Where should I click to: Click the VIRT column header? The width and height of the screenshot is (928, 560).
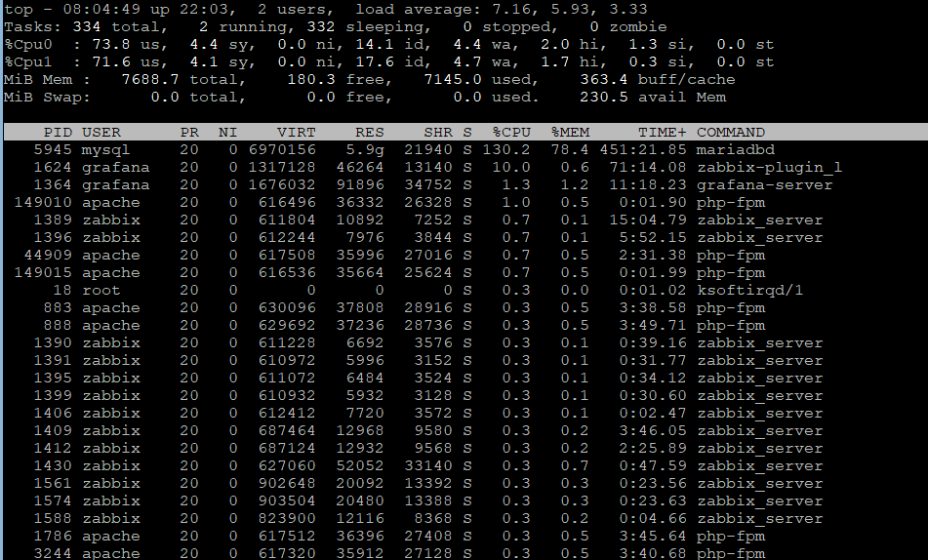(x=297, y=132)
